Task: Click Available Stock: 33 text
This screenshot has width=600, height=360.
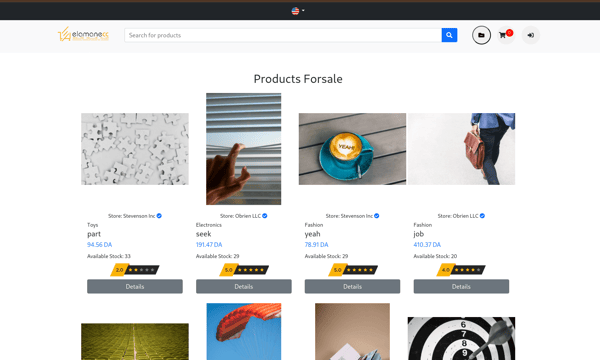Action: click(x=109, y=256)
